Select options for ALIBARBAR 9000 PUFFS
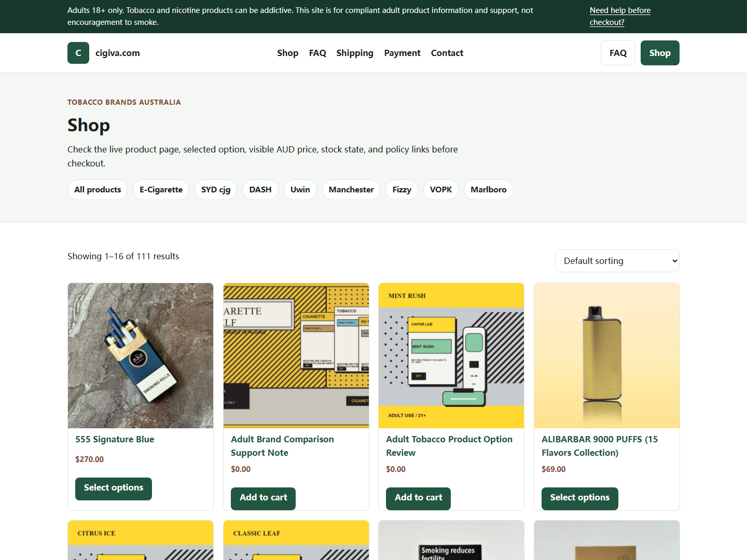This screenshot has width=747, height=560. pyautogui.click(x=580, y=499)
